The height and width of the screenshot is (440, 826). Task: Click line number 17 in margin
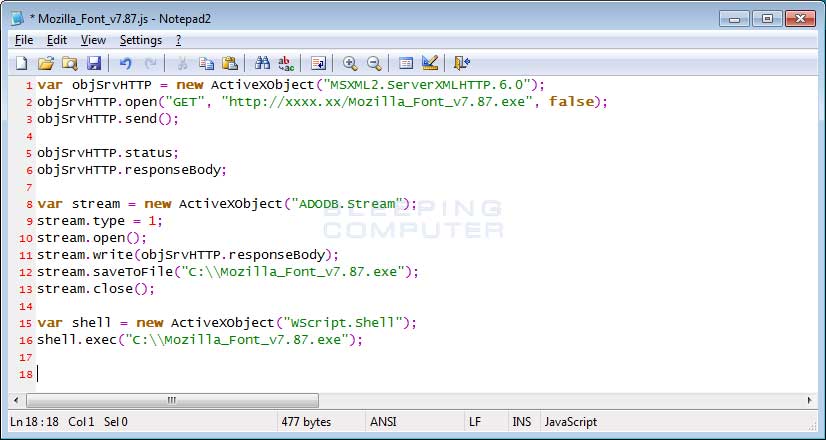(26, 358)
